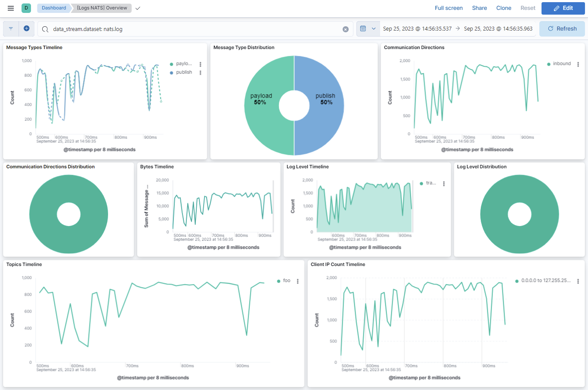
Task: Click the plus icon to add a filter
Action: pos(26,28)
